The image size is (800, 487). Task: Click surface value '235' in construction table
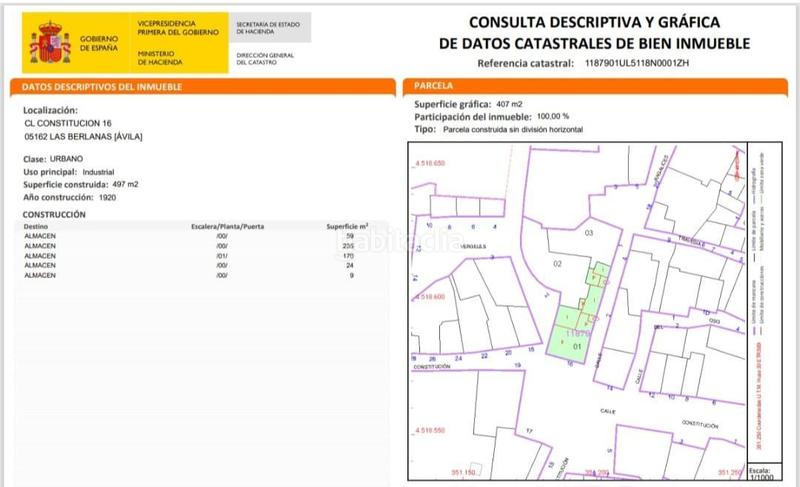coord(348,246)
